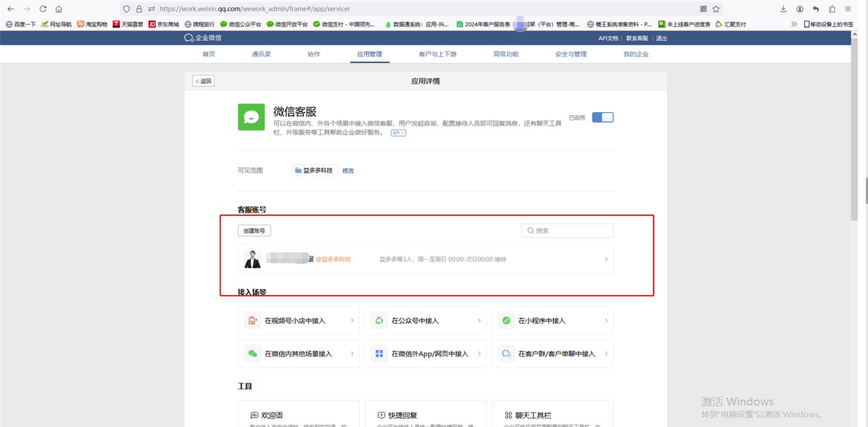
Task: Open the video channel shop access icon
Action: tap(252, 321)
